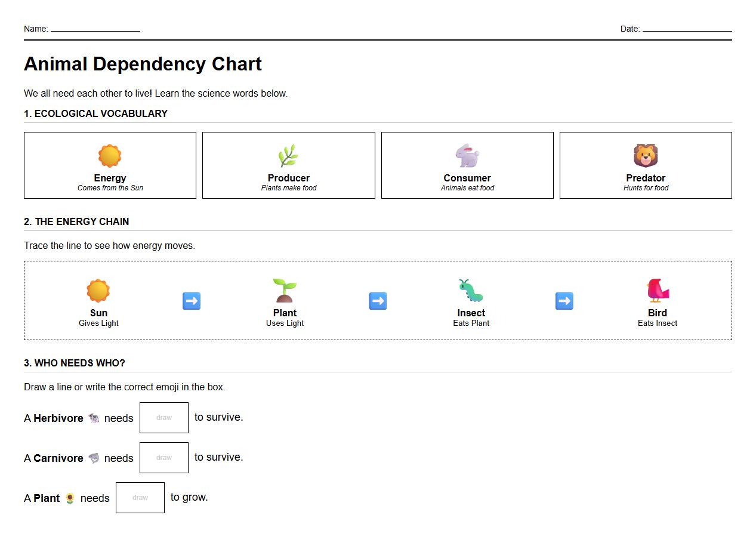Viewport: 756px width, 555px height.
Task: Select the Insect caterpillar icon
Action: [471, 290]
